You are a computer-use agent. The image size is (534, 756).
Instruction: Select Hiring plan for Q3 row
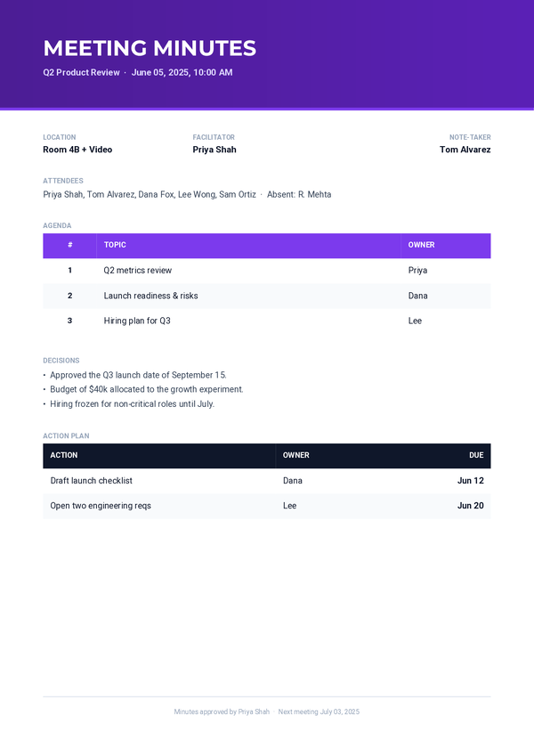click(267, 321)
